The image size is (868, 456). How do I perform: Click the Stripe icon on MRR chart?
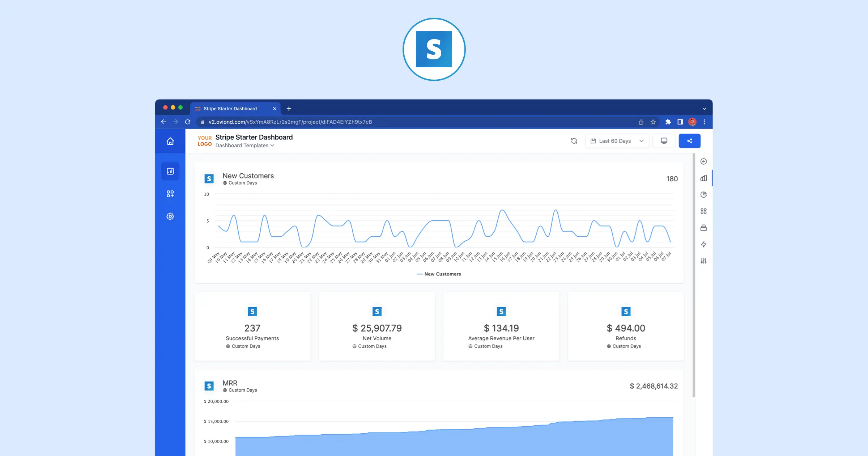pos(209,386)
